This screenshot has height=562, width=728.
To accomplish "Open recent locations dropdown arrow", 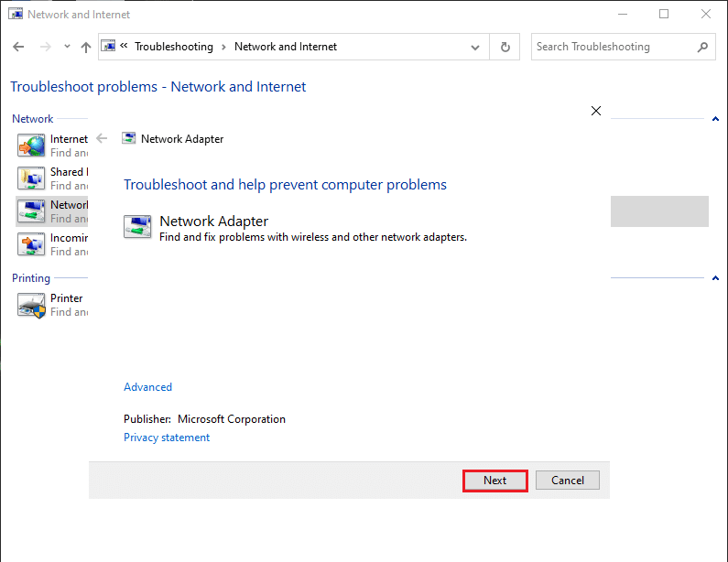I will click(67, 47).
